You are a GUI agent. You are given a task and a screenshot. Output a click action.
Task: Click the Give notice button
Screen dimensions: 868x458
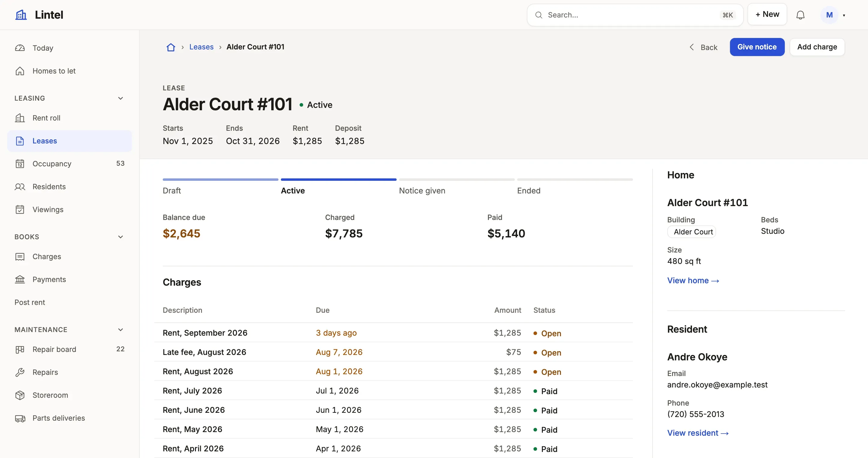(x=757, y=47)
